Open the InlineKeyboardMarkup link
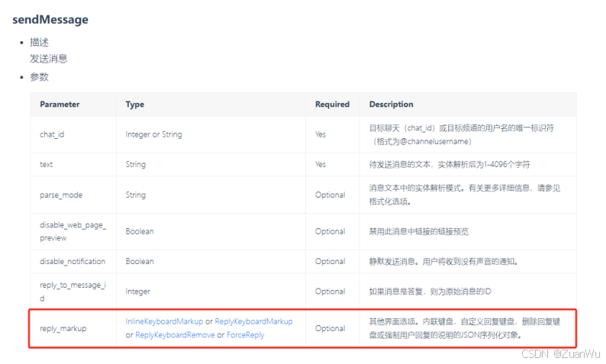Image resolution: width=606 pixels, height=364 pixels. [x=164, y=321]
